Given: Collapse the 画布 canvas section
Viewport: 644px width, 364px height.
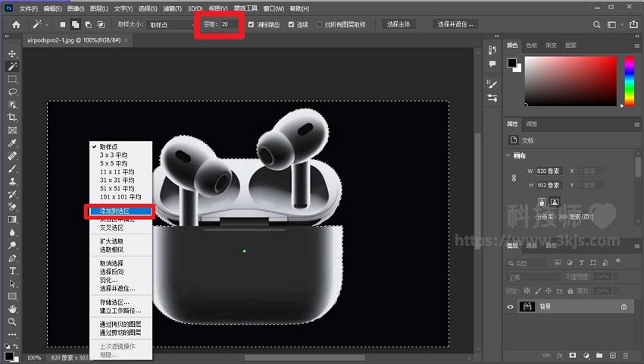Looking at the screenshot, I should click(x=508, y=155).
